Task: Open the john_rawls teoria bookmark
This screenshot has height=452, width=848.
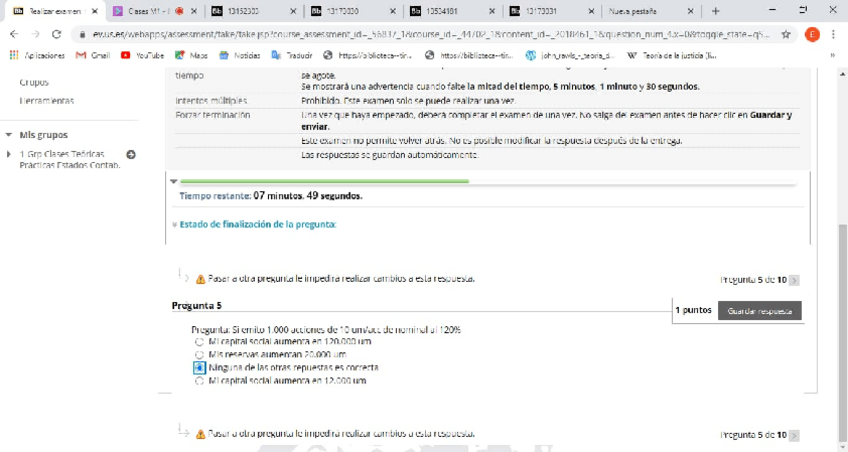Action: 571,55
